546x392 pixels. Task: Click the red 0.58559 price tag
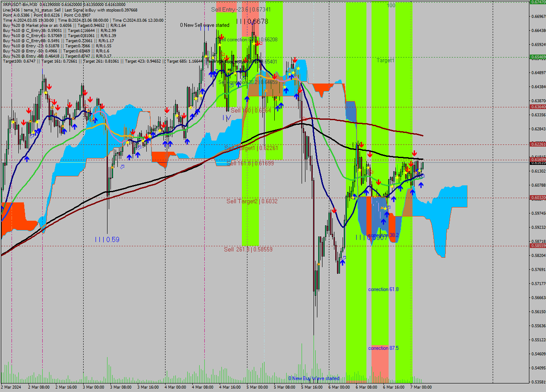537,246
